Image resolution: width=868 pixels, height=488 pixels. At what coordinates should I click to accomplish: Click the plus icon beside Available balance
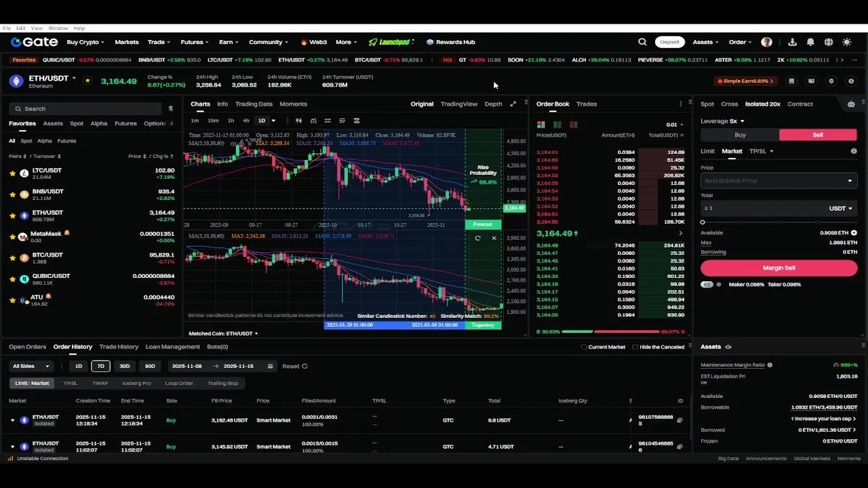(854, 232)
